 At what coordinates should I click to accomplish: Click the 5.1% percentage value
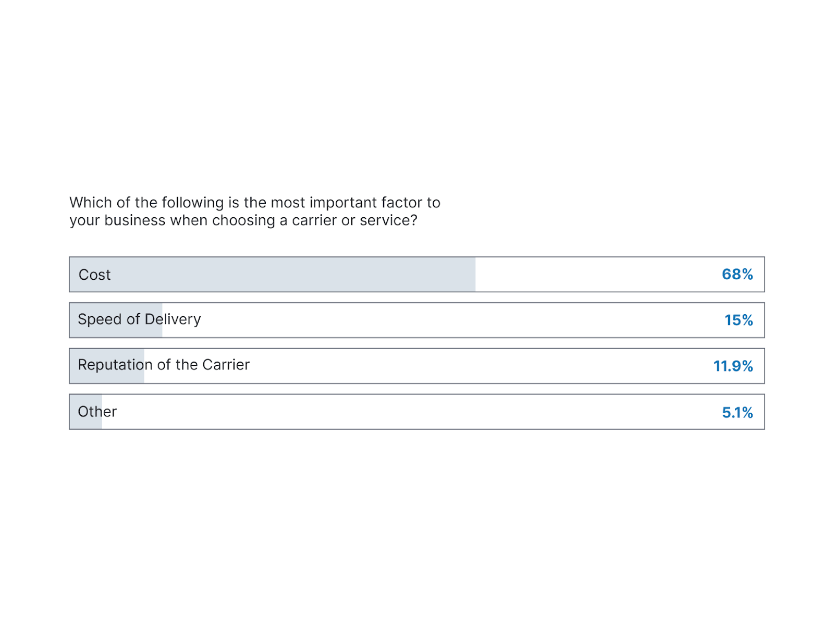point(737,413)
